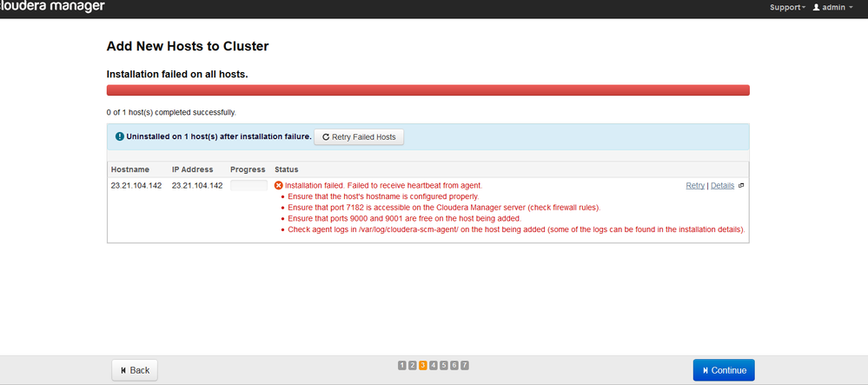Click Retry Failed Hosts button
Image resolution: width=868 pixels, height=385 pixels.
pos(359,136)
